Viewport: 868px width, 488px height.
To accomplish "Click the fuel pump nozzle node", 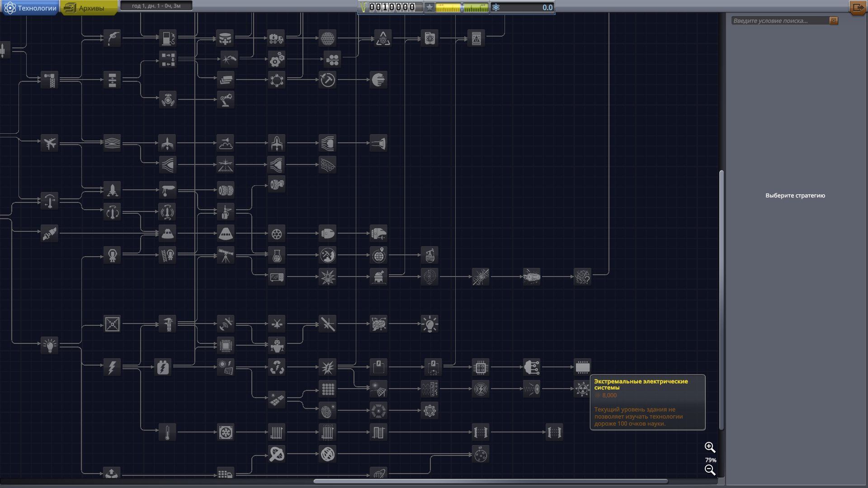I will [112, 38].
